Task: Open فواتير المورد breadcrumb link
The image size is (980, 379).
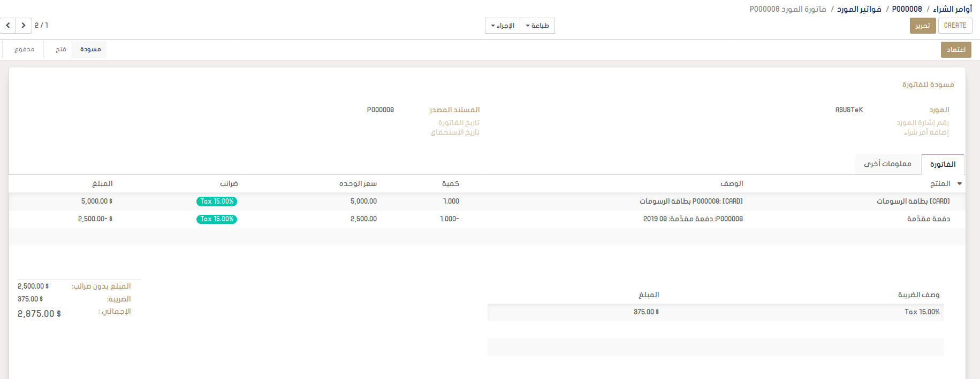Action: point(859,9)
